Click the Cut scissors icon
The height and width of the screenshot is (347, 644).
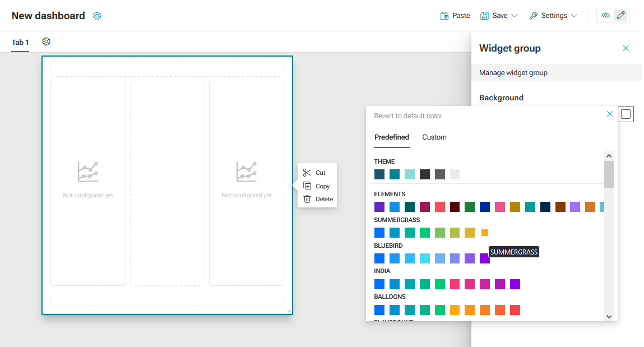[x=307, y=173]
